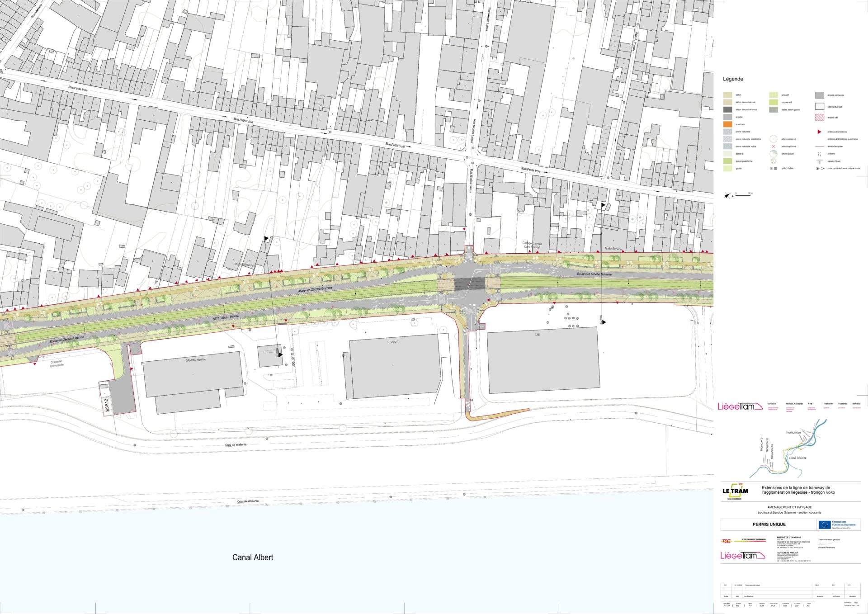Click the 'Transitec' partner name

(x=843, y=404)
